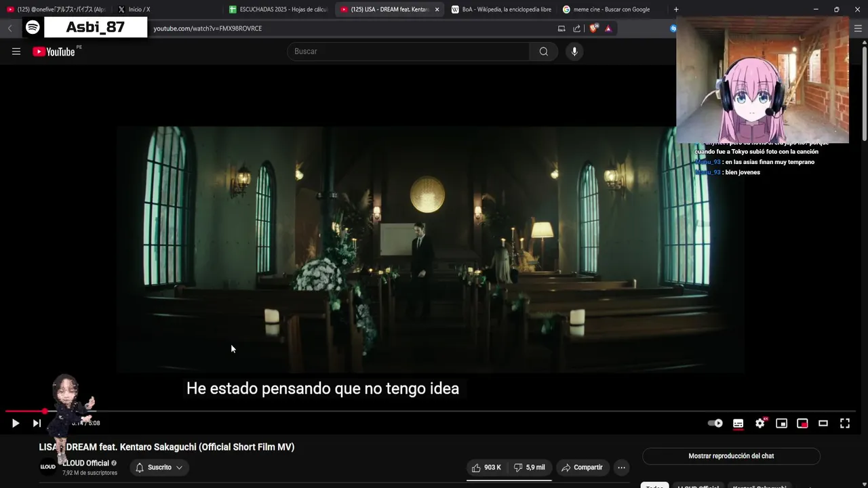Open Brave Shields lion icon
The image size is (868, 488).
[x=594, y=28]
